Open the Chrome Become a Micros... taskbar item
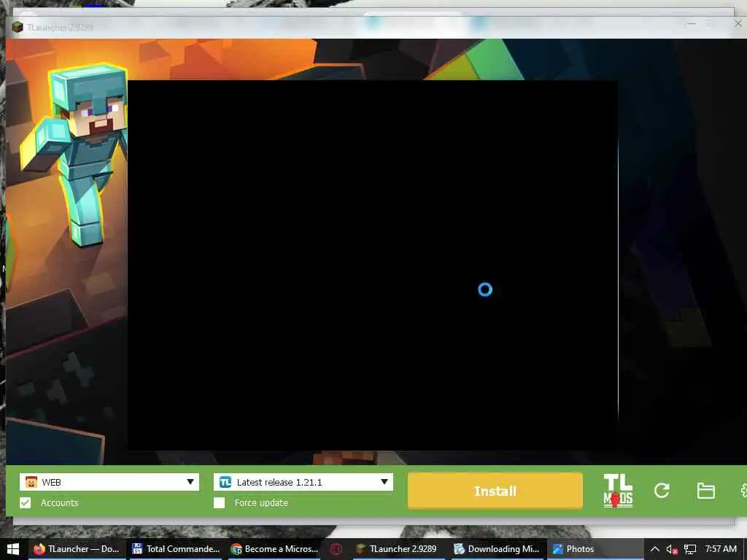This screenshot has height=560, width=747. [274, 549]
